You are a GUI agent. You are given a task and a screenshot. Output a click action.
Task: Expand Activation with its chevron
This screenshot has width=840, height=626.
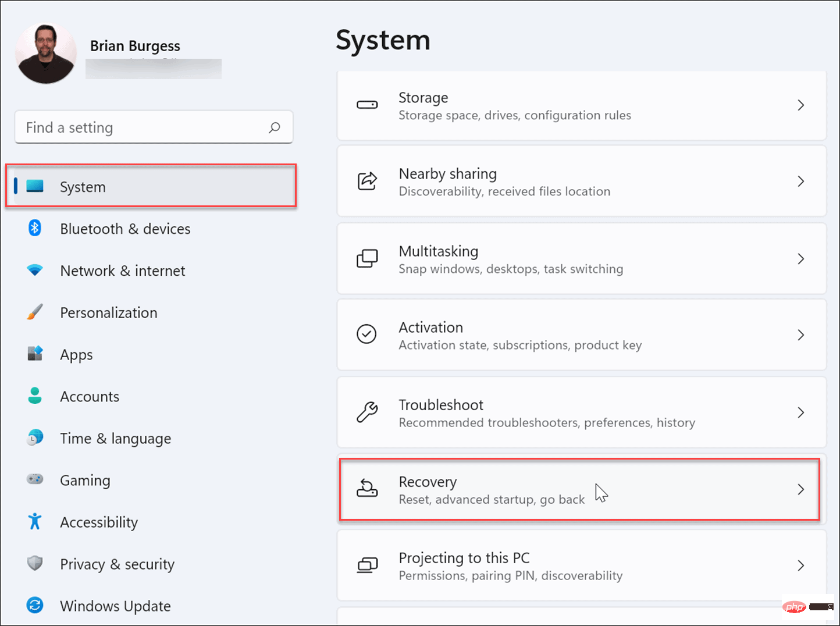(801, 335)
